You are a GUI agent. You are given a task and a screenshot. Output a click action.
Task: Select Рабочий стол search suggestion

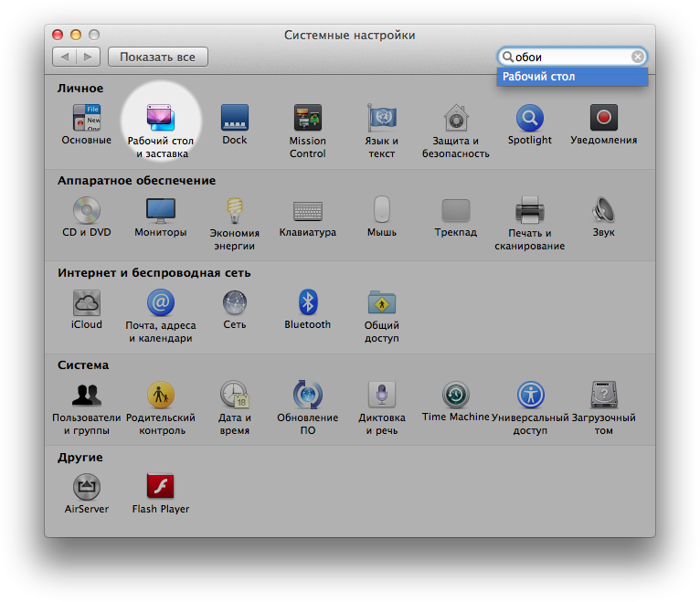572,77
